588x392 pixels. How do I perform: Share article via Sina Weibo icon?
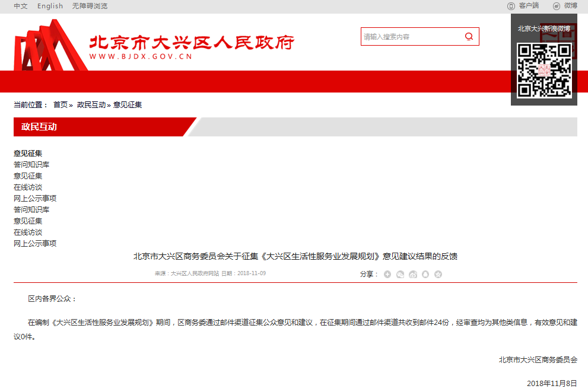413,274
